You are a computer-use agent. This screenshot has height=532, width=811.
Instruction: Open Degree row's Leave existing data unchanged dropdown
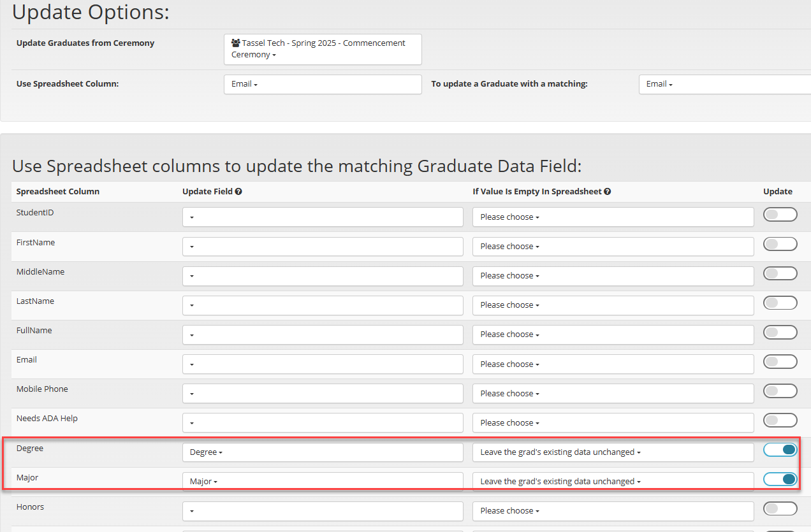612,452
